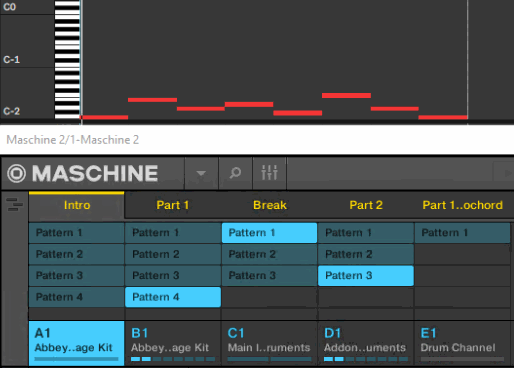Select Pattern 3 in the Break column
This screenshot has width=514, height=368.
[x=269, y=276]
